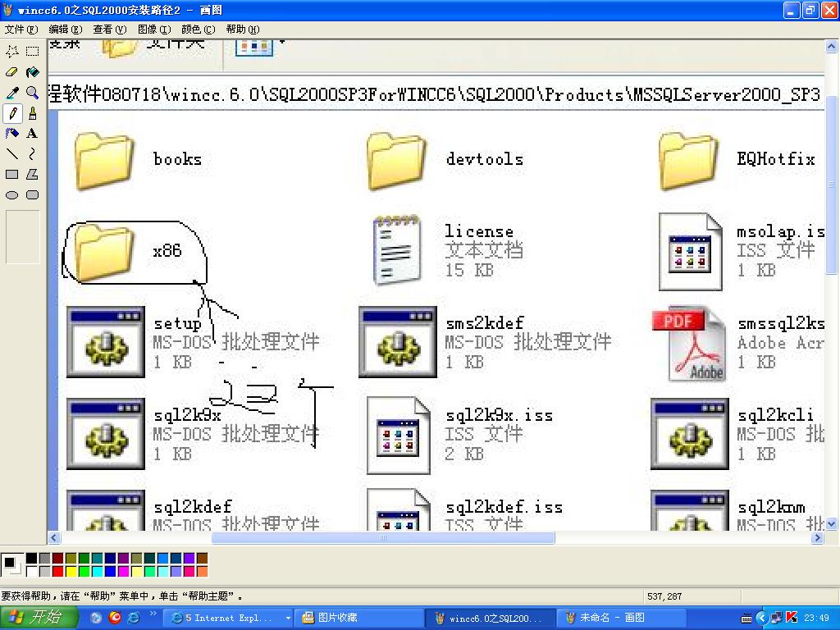Click the network connection tray icon
The image size is (840, 630).
(x=776, y=619)
